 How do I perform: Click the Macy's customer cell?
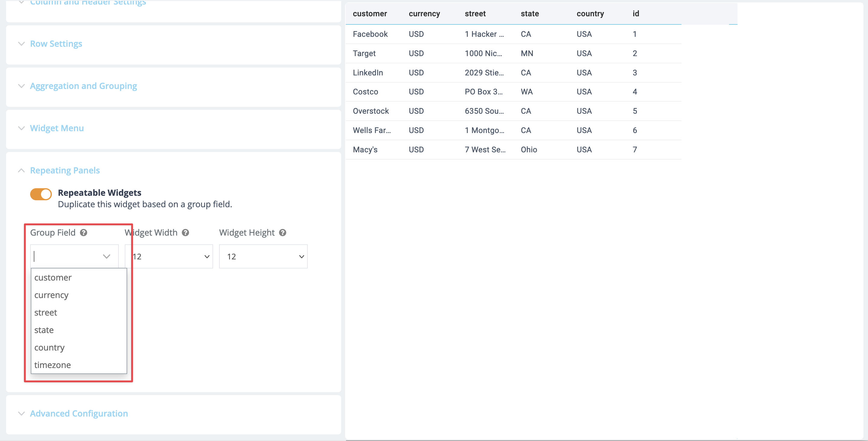[x=365, y=149]
